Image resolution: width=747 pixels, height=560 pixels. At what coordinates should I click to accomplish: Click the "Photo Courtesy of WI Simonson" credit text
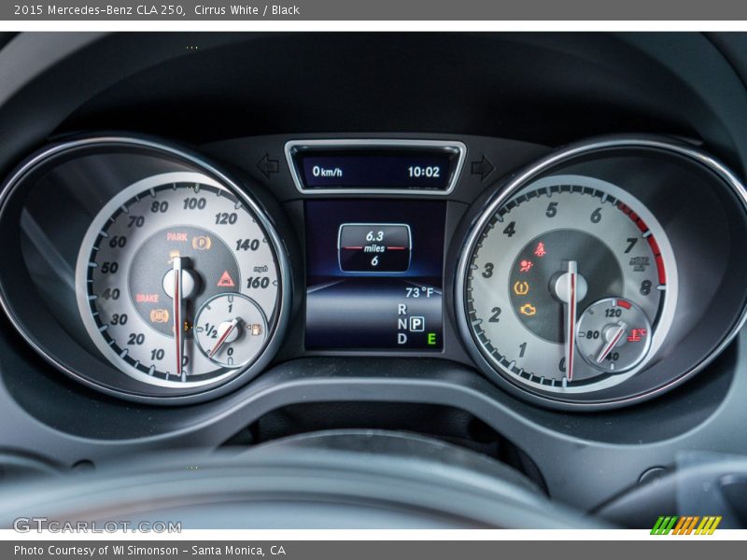click(96, 551)
